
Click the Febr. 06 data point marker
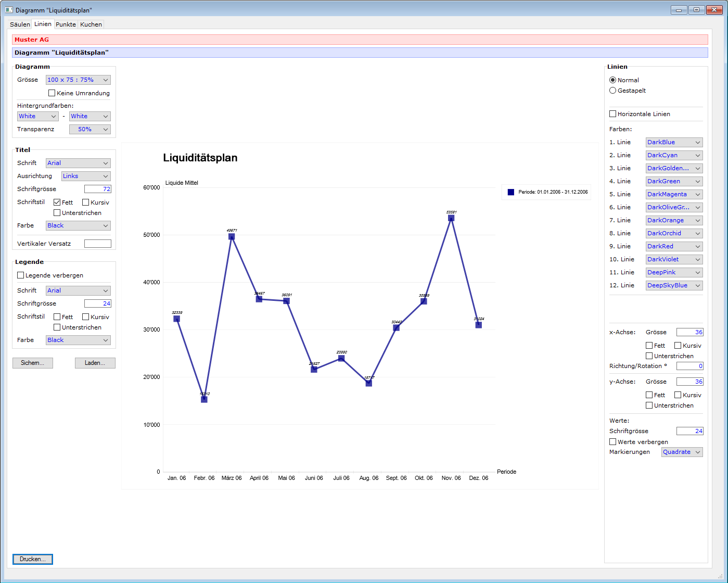click(204, 399)
